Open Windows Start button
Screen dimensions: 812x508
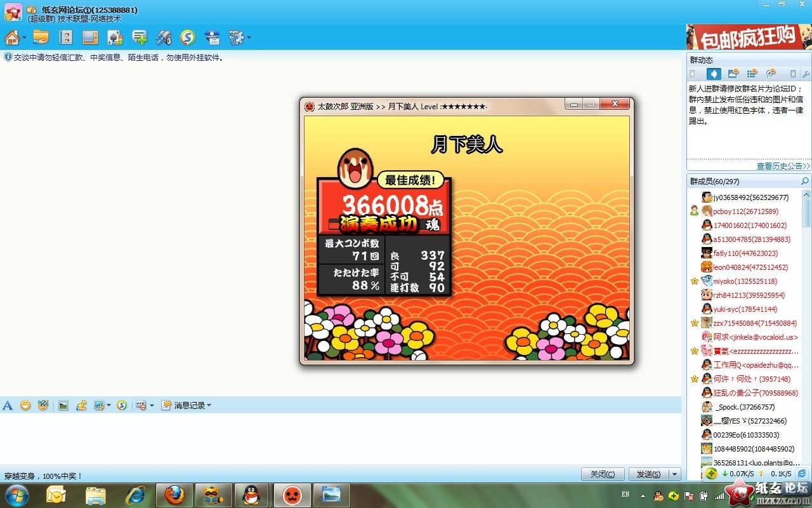click(16, 495)
